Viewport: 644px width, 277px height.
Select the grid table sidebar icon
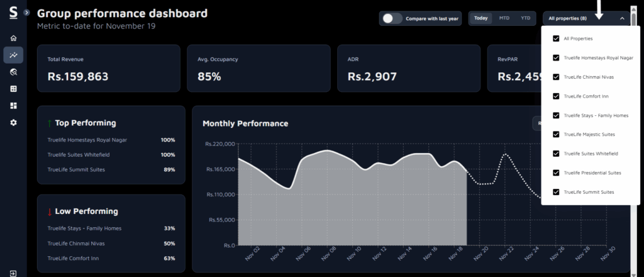13,89
